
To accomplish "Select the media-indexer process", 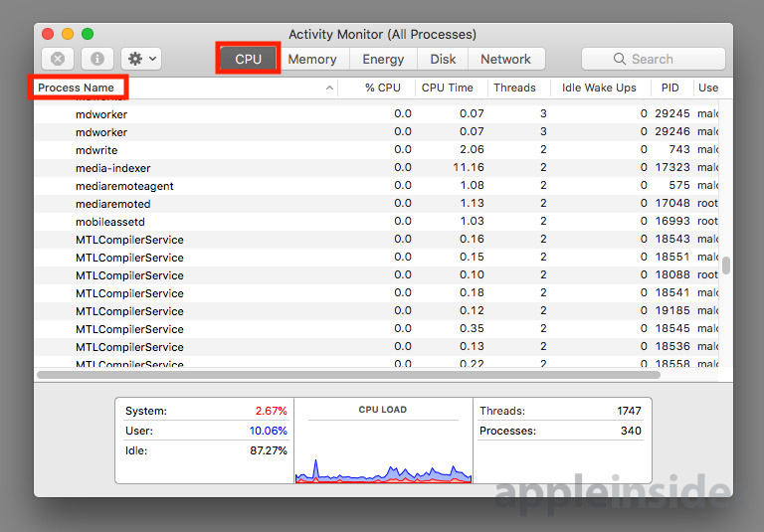I will pyautogui.click(x=376, y=168).
